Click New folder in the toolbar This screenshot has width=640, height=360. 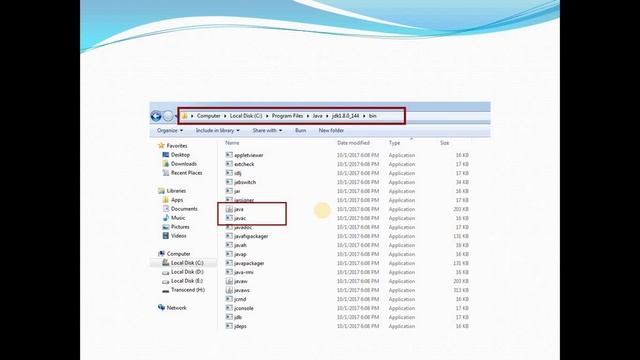point(331,131)
